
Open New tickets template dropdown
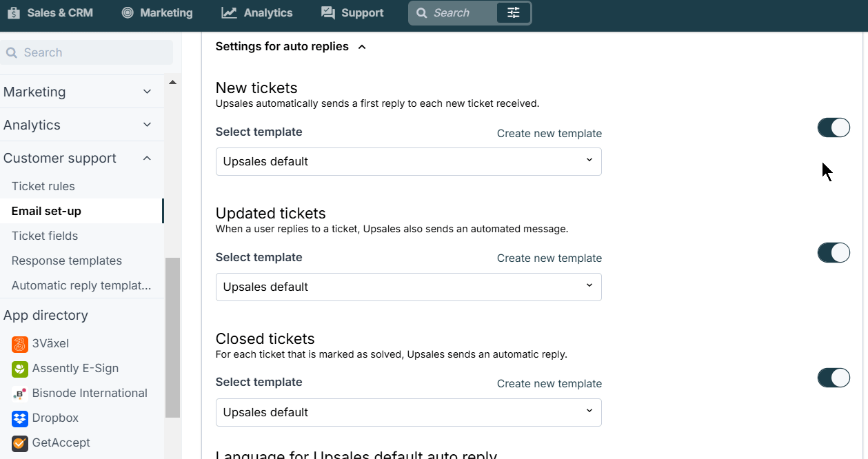coord(409,161)
